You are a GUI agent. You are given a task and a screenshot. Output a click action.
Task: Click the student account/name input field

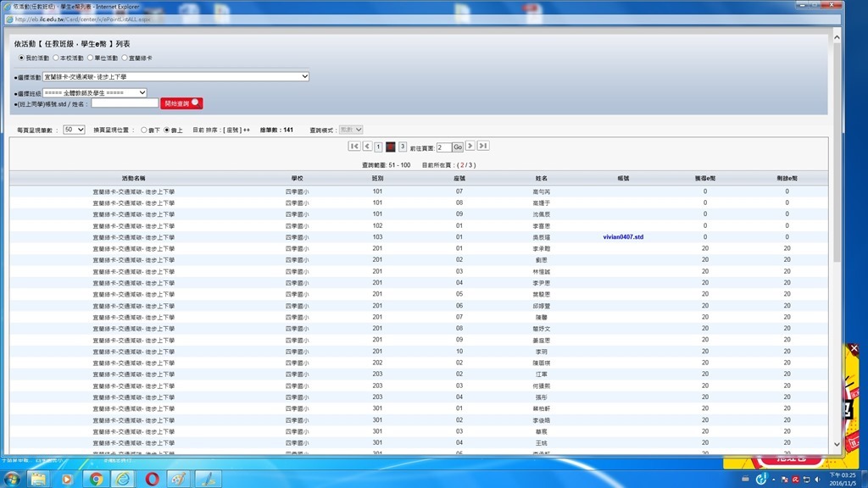click(125, 103)
